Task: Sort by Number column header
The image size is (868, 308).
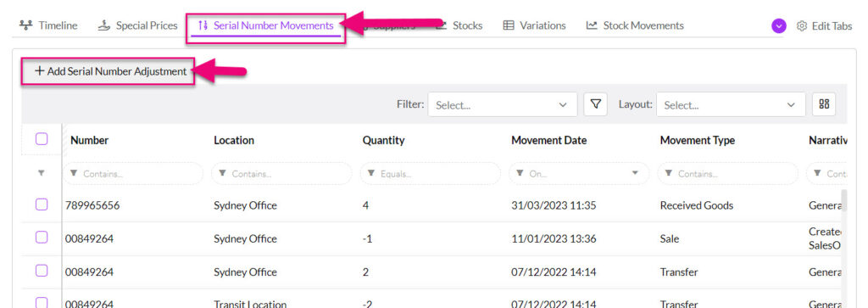Action: click(x=89, y=141)
